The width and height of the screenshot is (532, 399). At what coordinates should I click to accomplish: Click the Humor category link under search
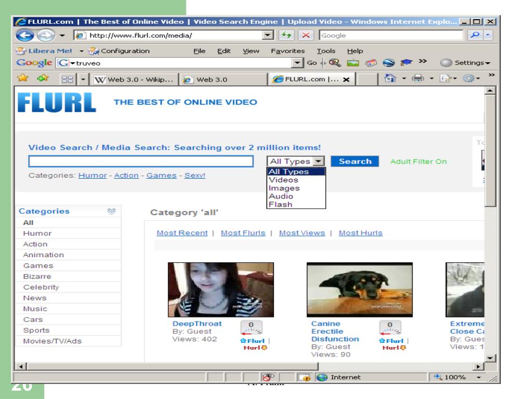[92, 176]
